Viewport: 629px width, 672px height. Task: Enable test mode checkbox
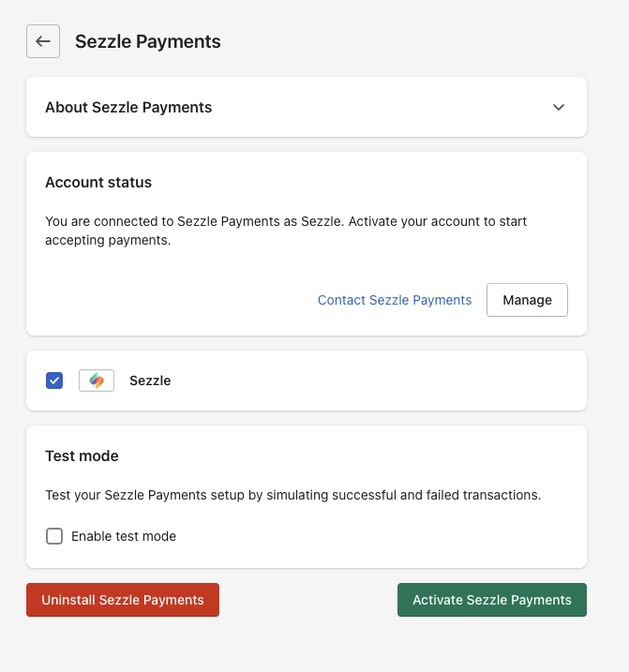click(x=54, y=536)
